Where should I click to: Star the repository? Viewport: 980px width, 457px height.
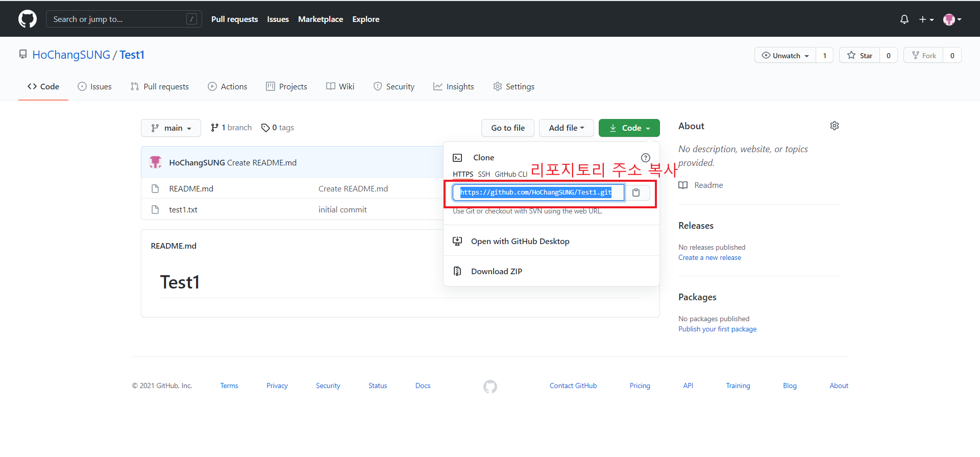click(860, 55)
